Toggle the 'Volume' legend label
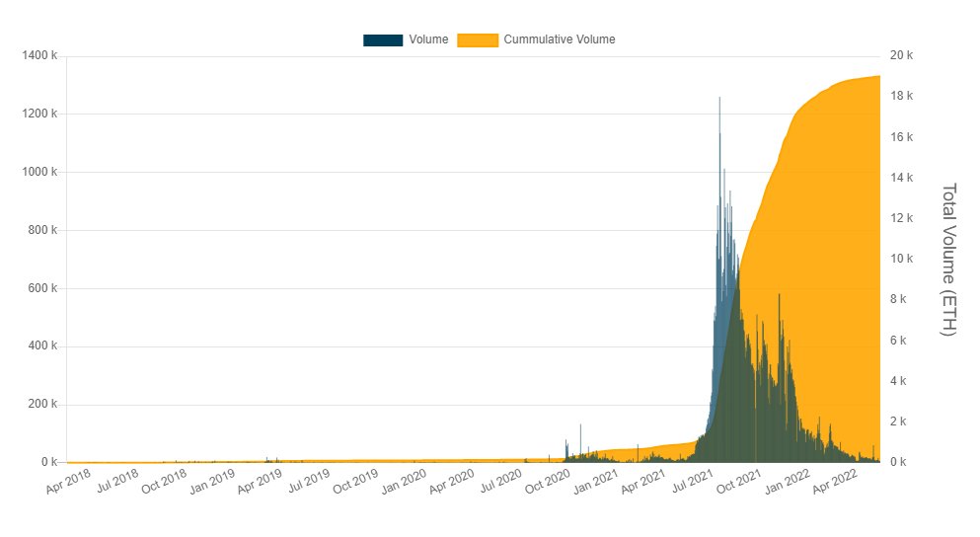980x537 pixels. 428,39
